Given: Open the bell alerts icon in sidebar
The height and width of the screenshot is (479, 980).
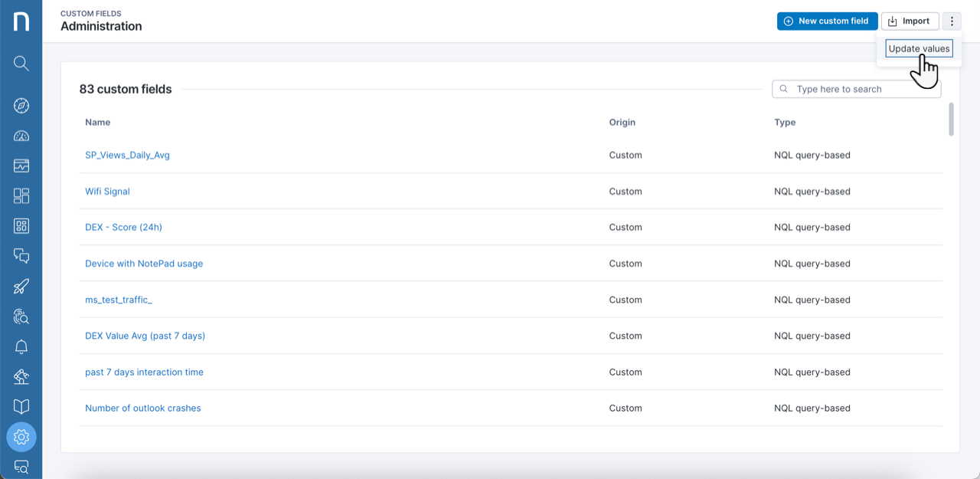Looking at the screenshot, I should click(x=21, y=347).
